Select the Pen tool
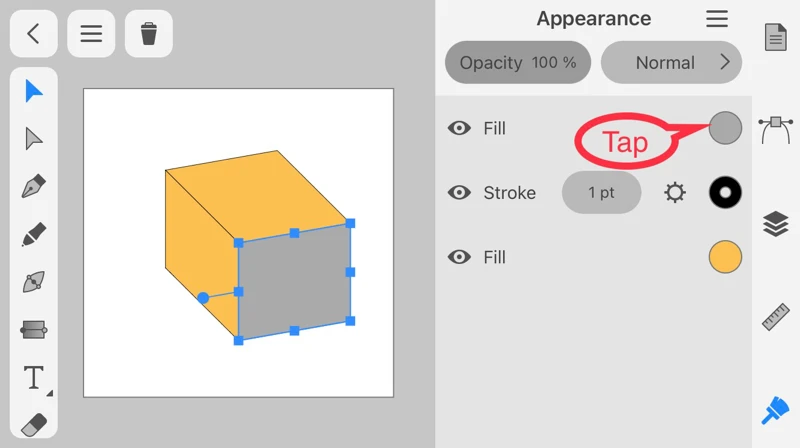Viewport: 800px width, 448px height. (34, 187)
